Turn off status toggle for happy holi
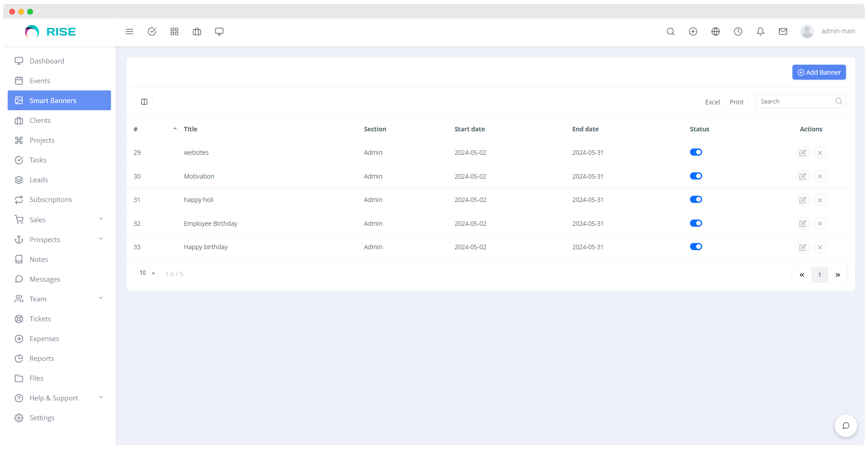This screenshot has height=449, width=868. (x=695, y=199)
